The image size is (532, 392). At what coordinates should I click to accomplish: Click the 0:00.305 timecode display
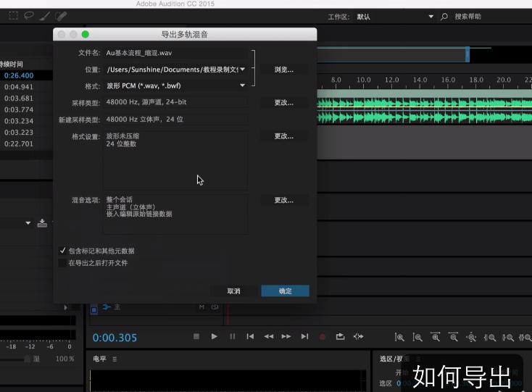pos(115,338)
